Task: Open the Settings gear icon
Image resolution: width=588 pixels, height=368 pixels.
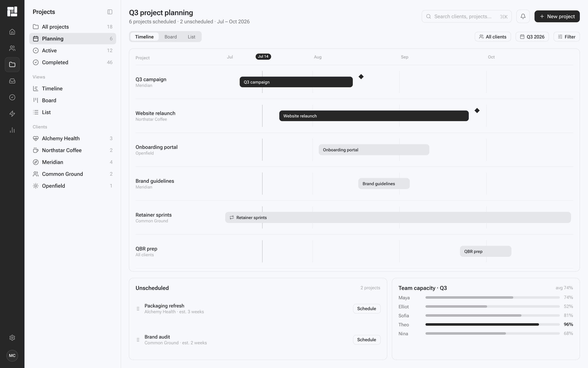Action: point(12,338)
